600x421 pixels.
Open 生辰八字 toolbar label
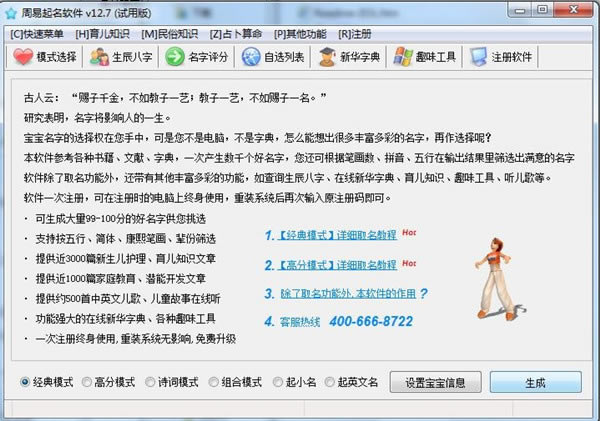click(x=132, y=57)
